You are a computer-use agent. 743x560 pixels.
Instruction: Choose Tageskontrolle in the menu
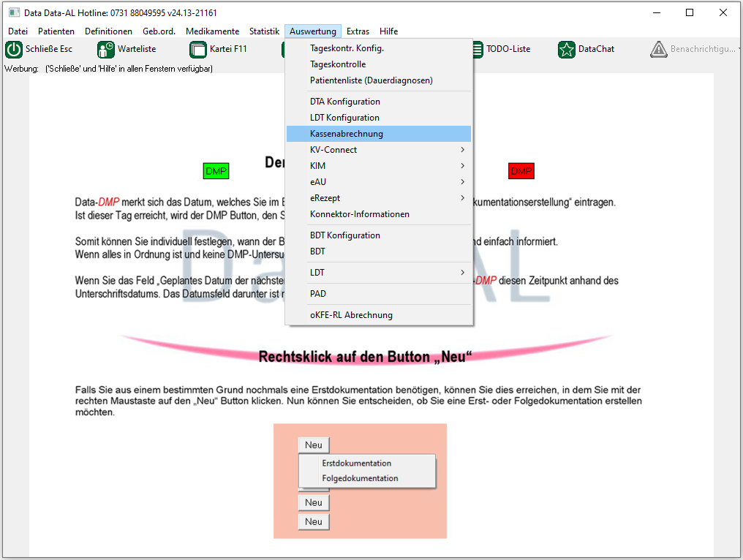pos(338,64)
